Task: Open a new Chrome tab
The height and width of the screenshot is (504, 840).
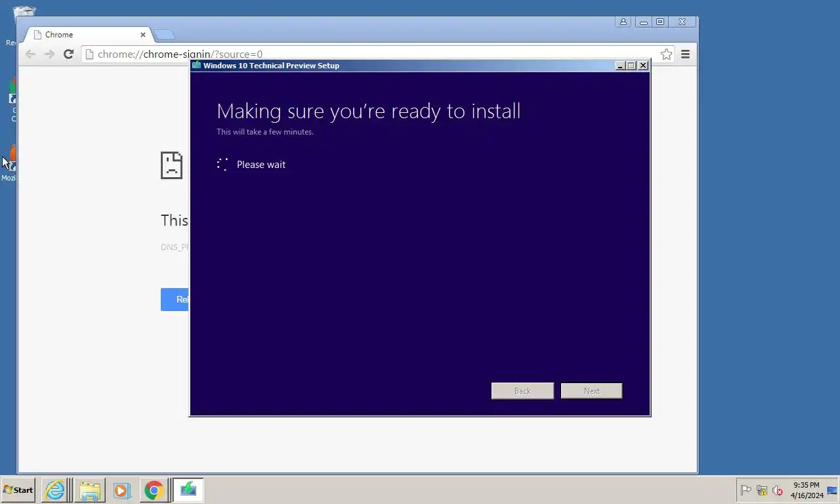Action: [x=163, y=35]
